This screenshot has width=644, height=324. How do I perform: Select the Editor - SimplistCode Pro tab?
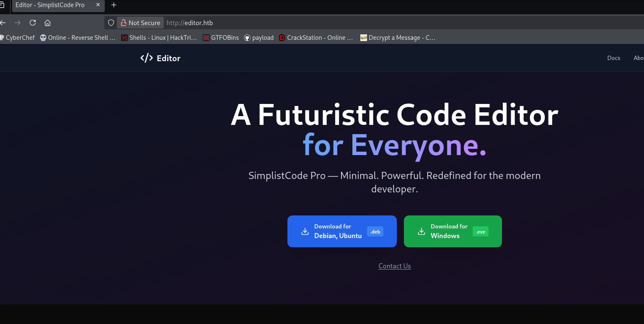coord(50,5)
